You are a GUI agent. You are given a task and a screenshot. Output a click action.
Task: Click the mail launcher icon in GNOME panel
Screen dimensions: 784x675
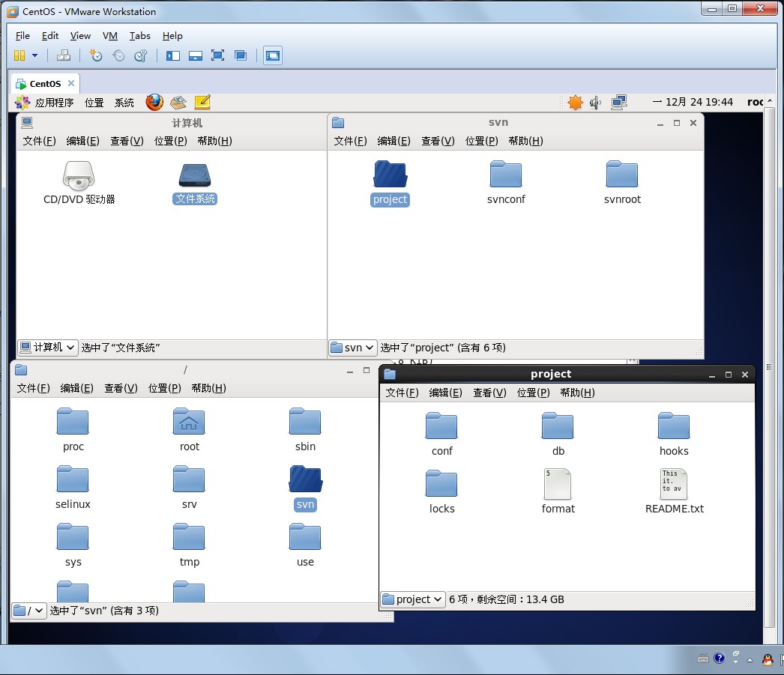tap(178, 102)
